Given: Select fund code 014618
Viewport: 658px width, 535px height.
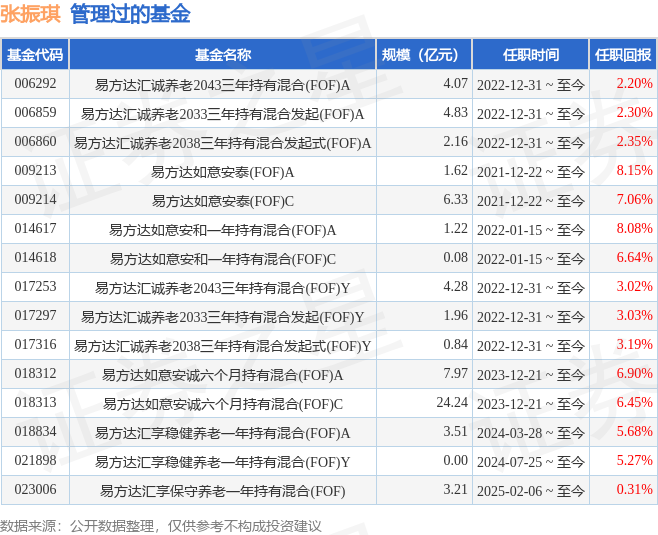Looking at the screenshot, I should pos(35,257).
